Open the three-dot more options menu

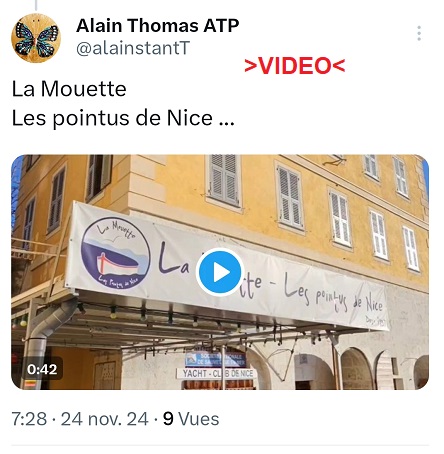coord(419,33)
